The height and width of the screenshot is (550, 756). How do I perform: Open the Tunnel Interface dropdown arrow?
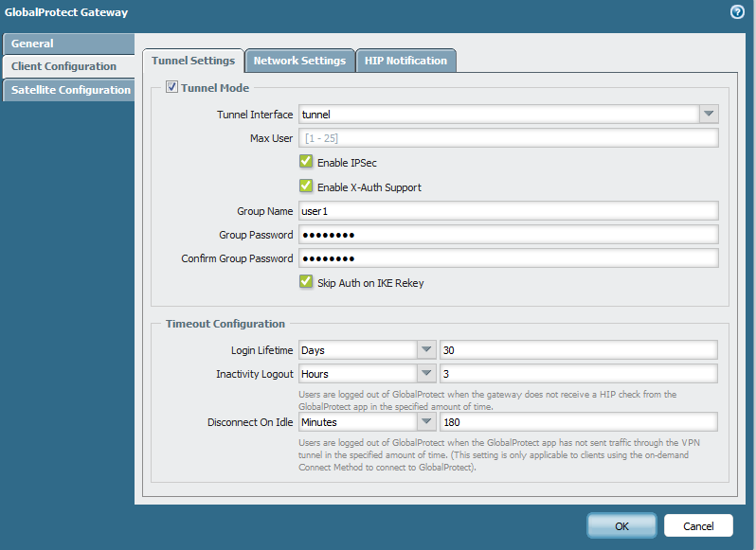click(709, 115)
